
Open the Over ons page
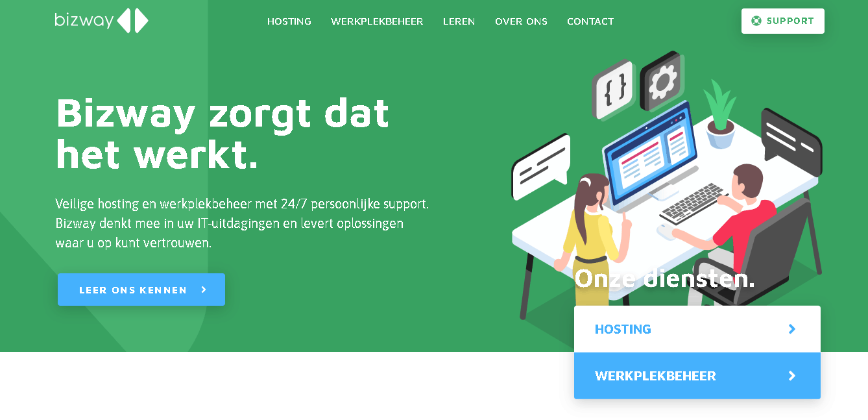521,21
